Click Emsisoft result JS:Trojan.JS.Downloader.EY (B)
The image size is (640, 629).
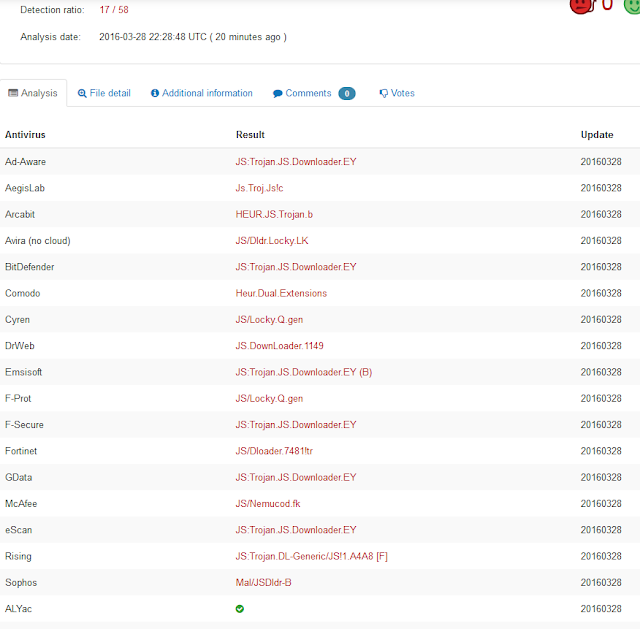click(x=304, y=372)
